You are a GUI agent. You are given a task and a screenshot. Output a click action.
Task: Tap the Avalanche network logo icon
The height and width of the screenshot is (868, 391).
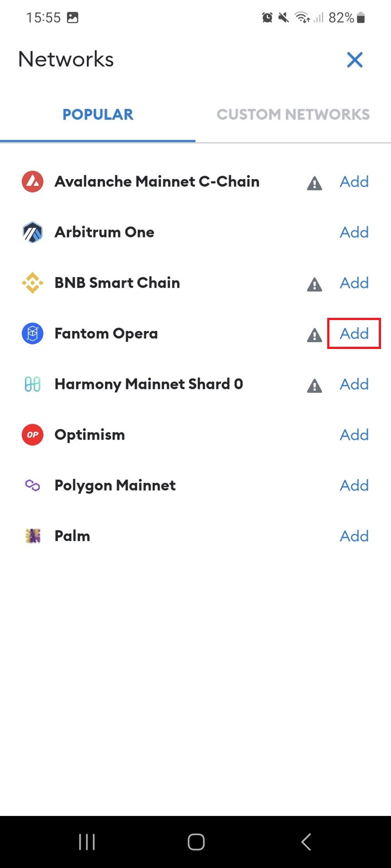tap(33, 182)
